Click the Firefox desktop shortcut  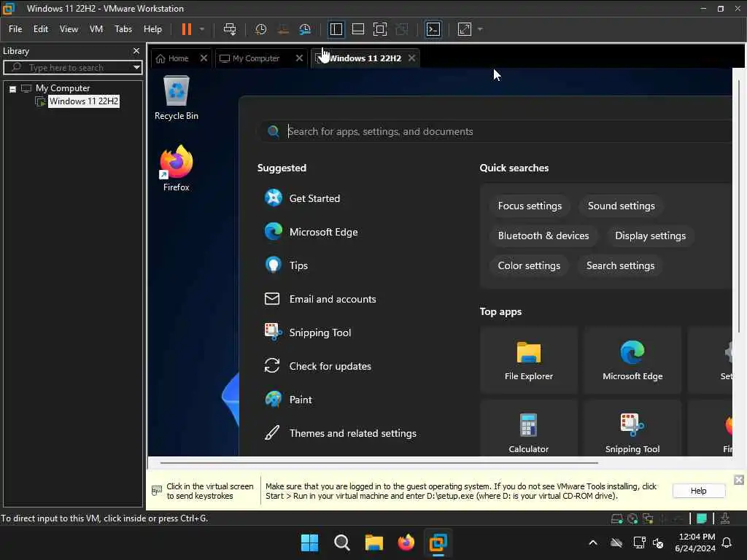tap(177, 168)
